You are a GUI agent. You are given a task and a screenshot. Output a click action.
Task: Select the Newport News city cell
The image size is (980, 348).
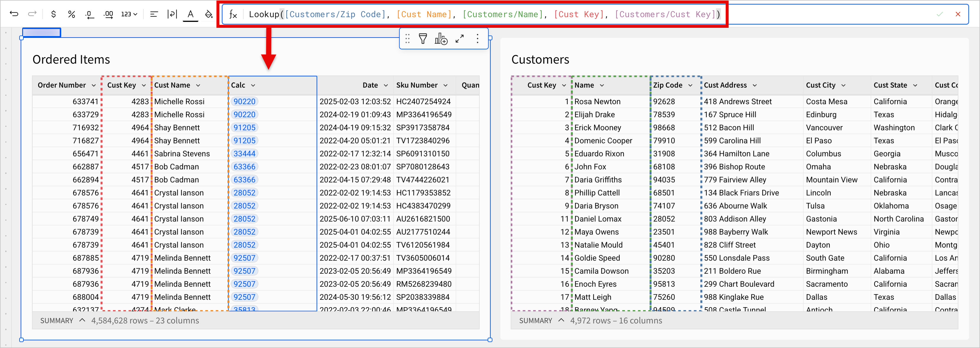837,232
